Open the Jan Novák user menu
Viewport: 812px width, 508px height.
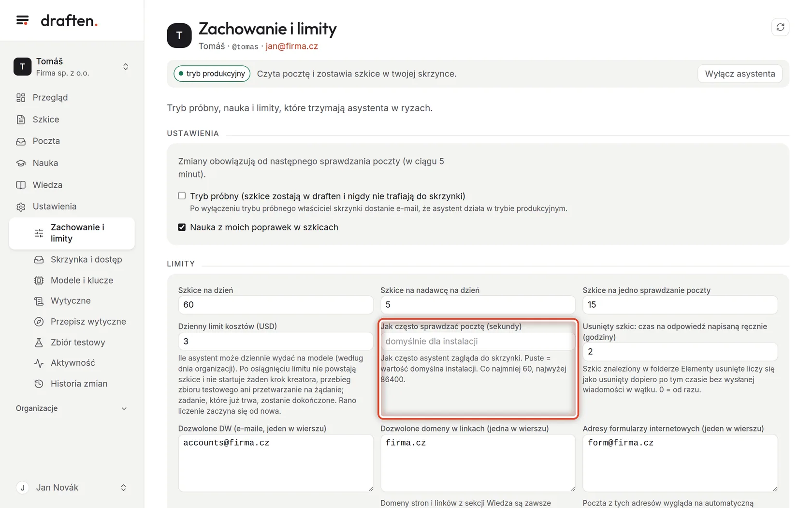pos(72,488)
